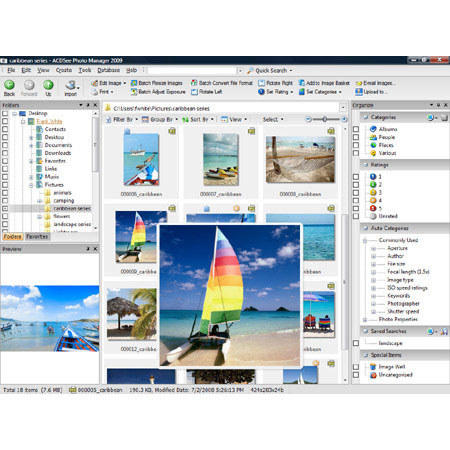Image resolution: width=450 pixels, height=450 pixels.
Task: Check the landscape saved search checkbox
Action: [x=356, y=343]
